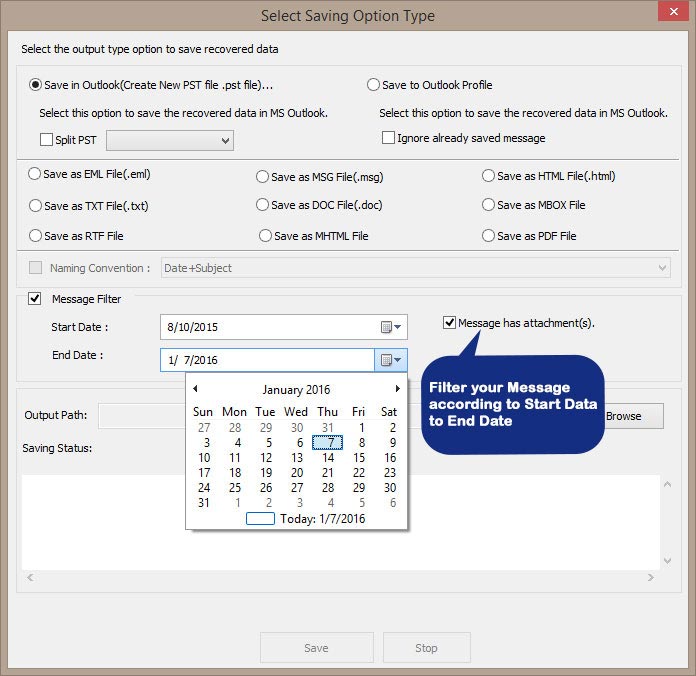Image resolution: width=696 pixels, height=676 pixels.
Task: Enable the Split PST checkbox
Action: pyautogui.click(x=46, y=141)
